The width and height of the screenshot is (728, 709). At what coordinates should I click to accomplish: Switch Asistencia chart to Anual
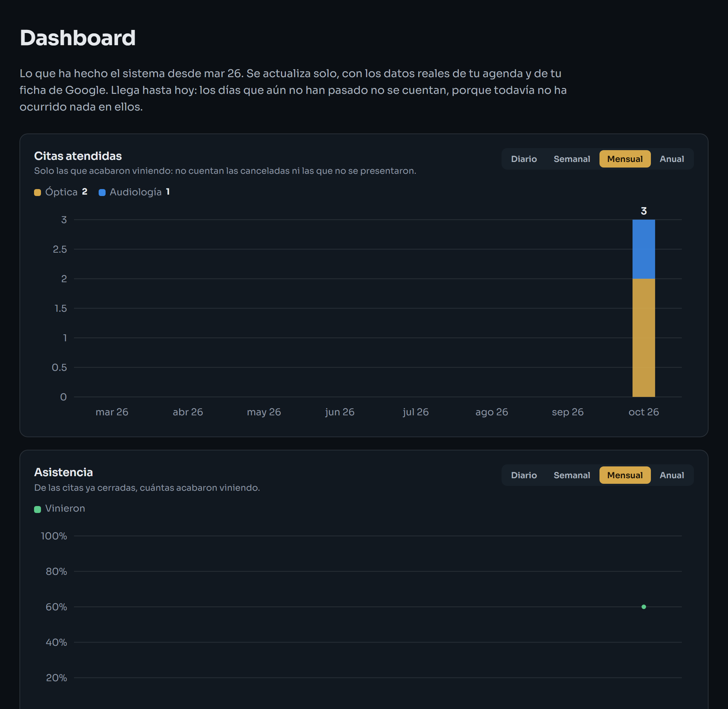671,475
